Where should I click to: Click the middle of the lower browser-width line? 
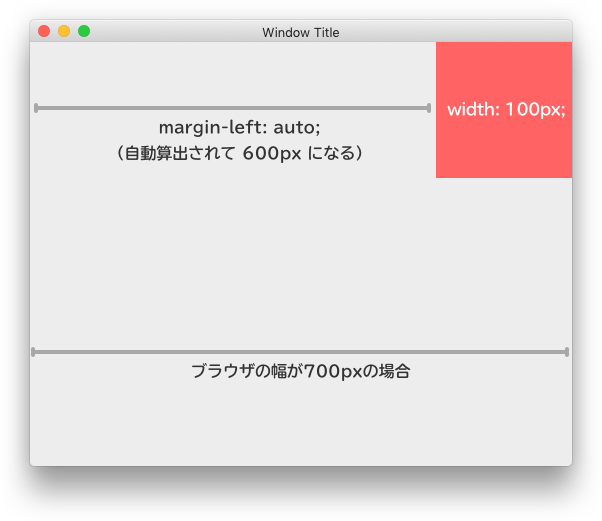tap(300, 352)
